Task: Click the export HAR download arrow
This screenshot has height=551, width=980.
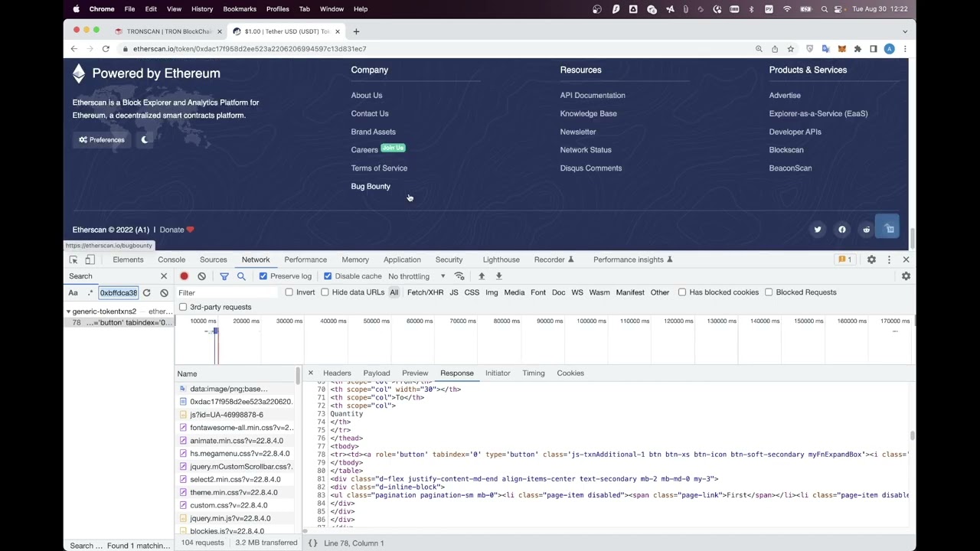Action: tap(498, 276)
